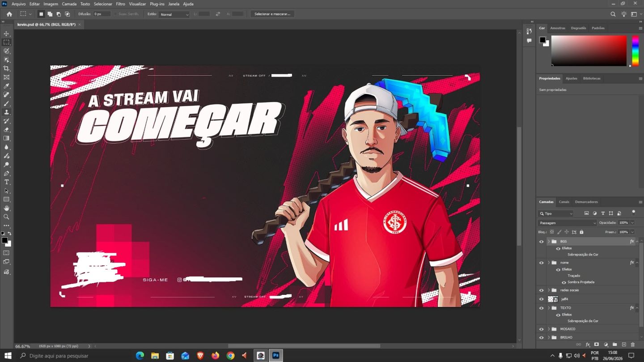
Task: Open the Amostras tab
Action: 558,28
